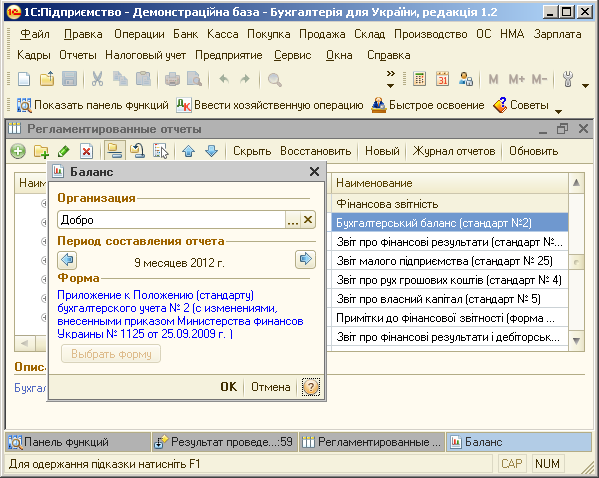
Task: Click the wrench settings icon
Action: point(568,79)
